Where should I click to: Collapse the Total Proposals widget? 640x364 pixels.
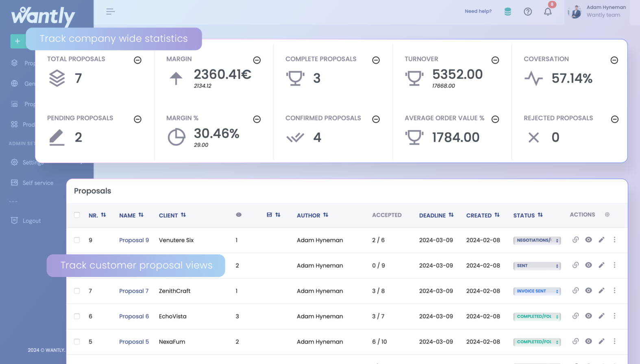[137, 60]
